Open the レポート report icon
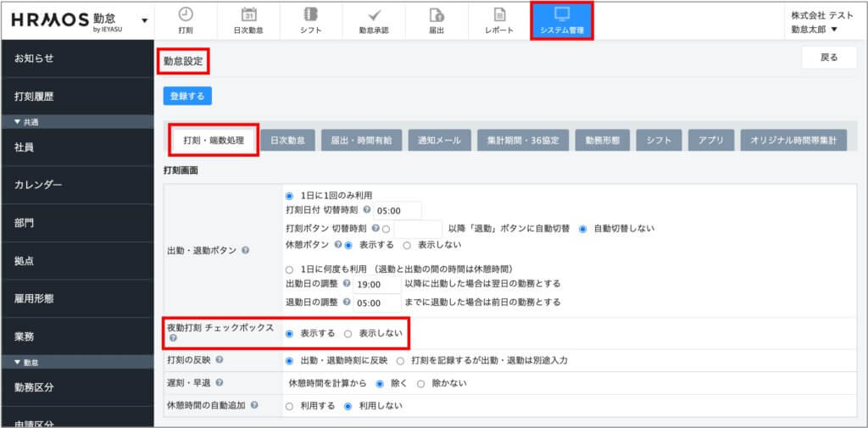This screenshot has height=428, width=868. click(x=499, y=14)
